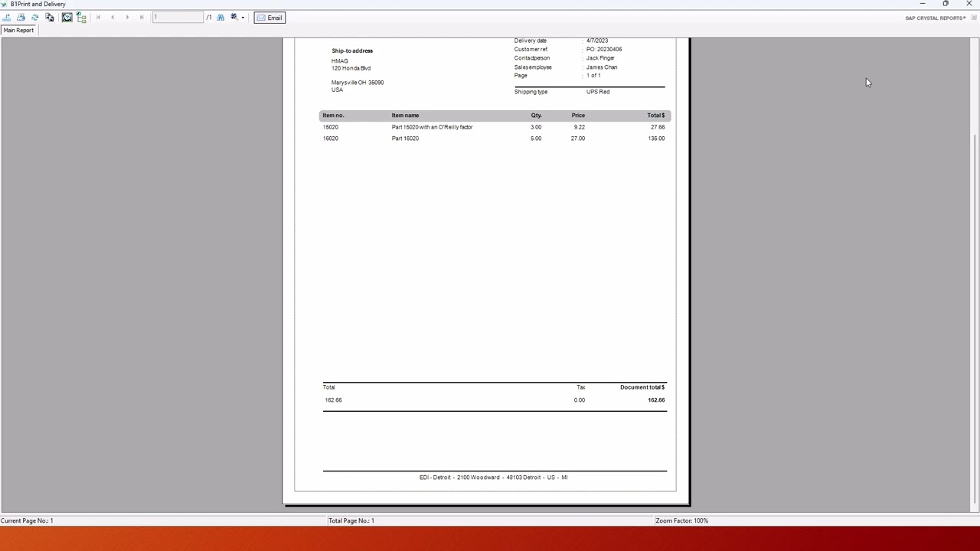Click the "Document total $" label
Screen dimensions: 980x551
coord(642,387)
